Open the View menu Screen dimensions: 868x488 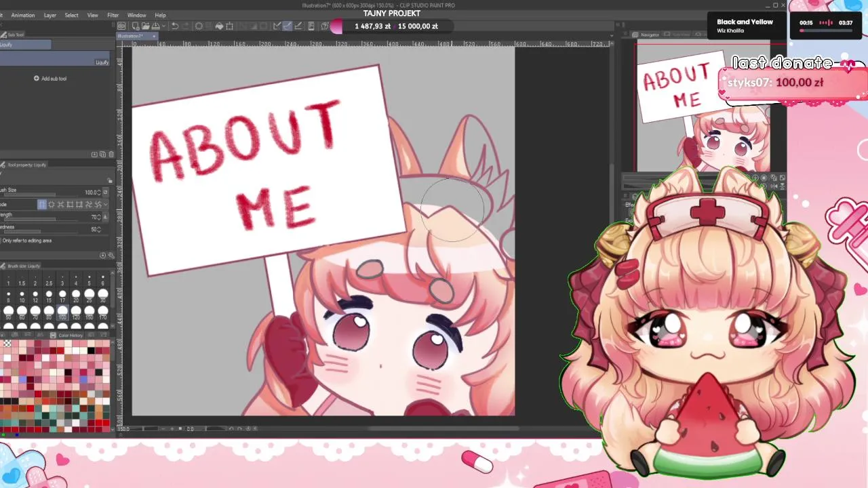point(92,15)
